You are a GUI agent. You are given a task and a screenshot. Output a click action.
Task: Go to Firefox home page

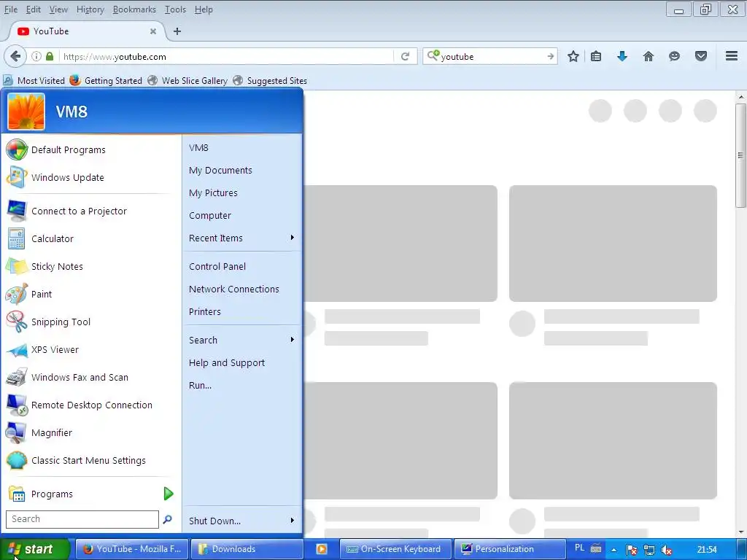click(x=649, y=57)
